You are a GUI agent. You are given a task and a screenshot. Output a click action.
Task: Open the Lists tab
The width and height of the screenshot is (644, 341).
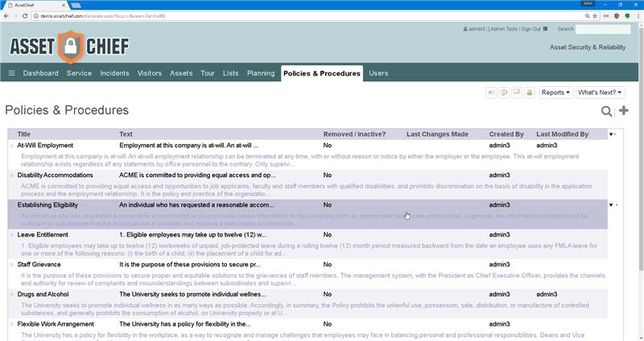click(230, 73)
